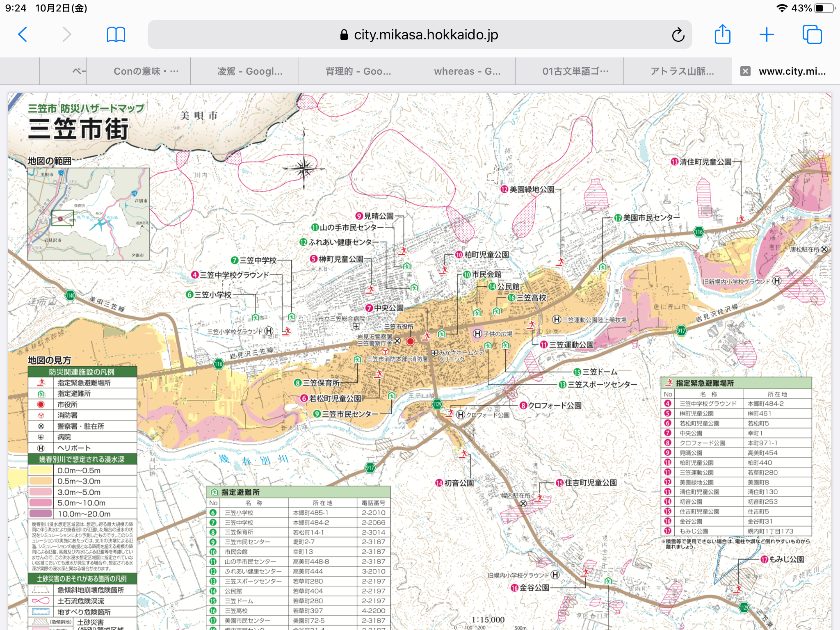Switch to the Conの意味 tab
840x630 pixels.
[146, 71]
